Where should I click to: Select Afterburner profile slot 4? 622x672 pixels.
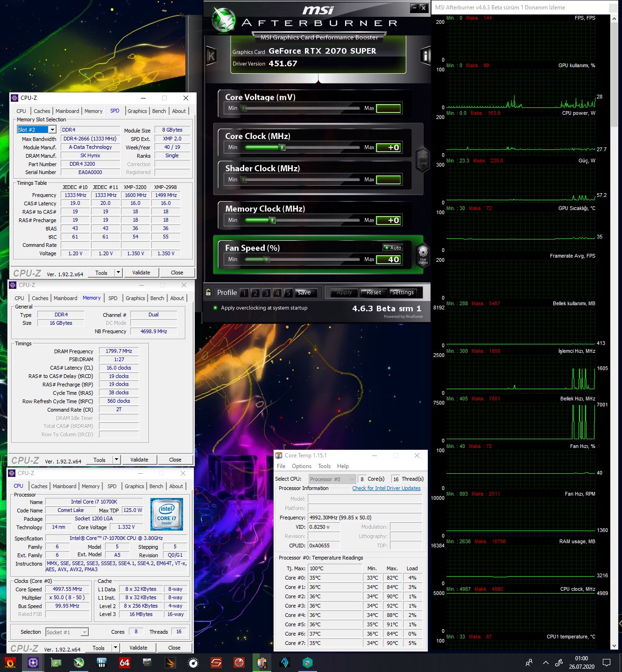[277, 293]
